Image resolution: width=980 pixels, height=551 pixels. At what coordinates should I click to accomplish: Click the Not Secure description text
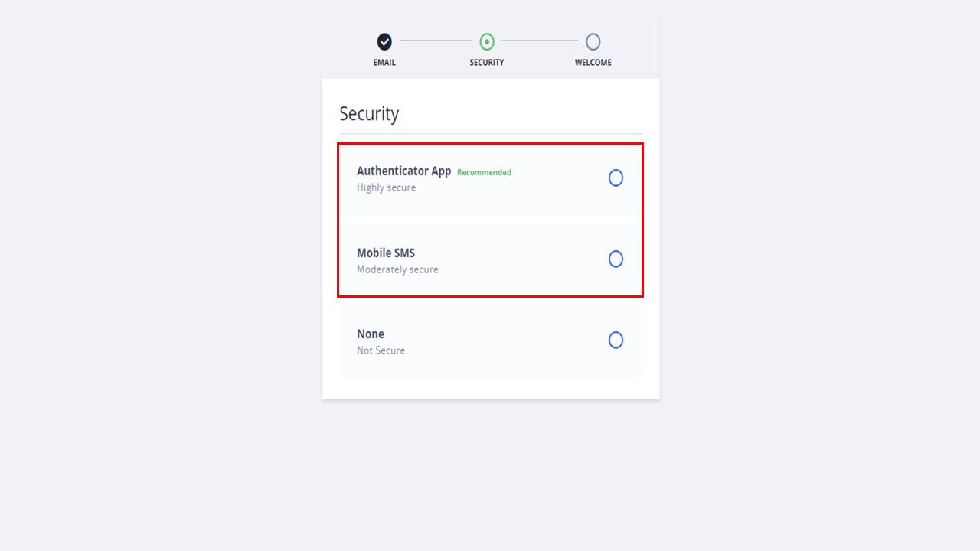tap(381, 350)
